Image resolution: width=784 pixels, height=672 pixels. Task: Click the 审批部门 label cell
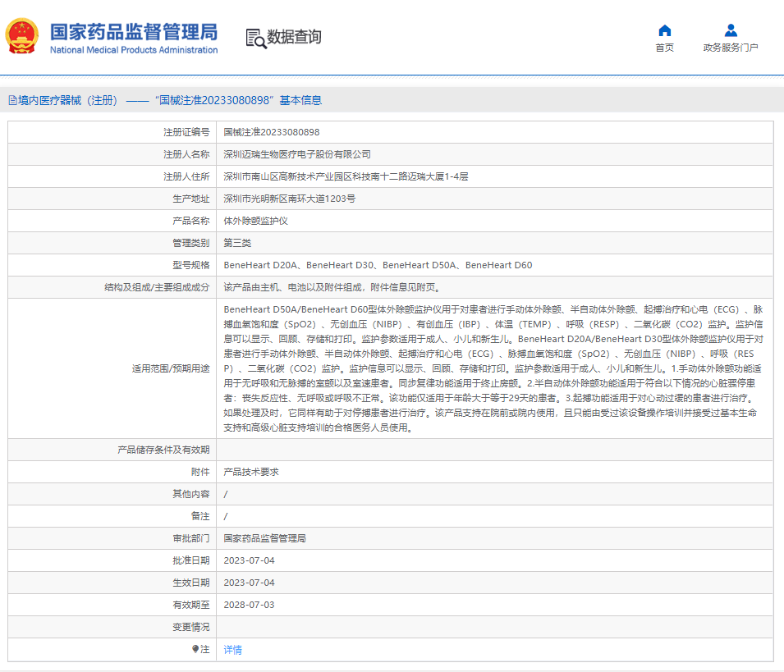[x=112, y=538]
